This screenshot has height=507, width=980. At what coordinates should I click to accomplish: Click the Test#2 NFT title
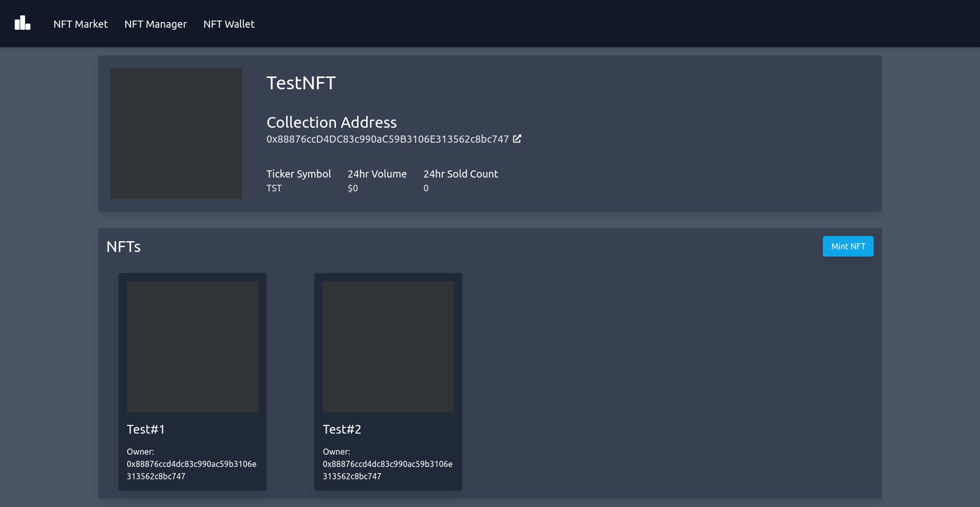(342, 430)
